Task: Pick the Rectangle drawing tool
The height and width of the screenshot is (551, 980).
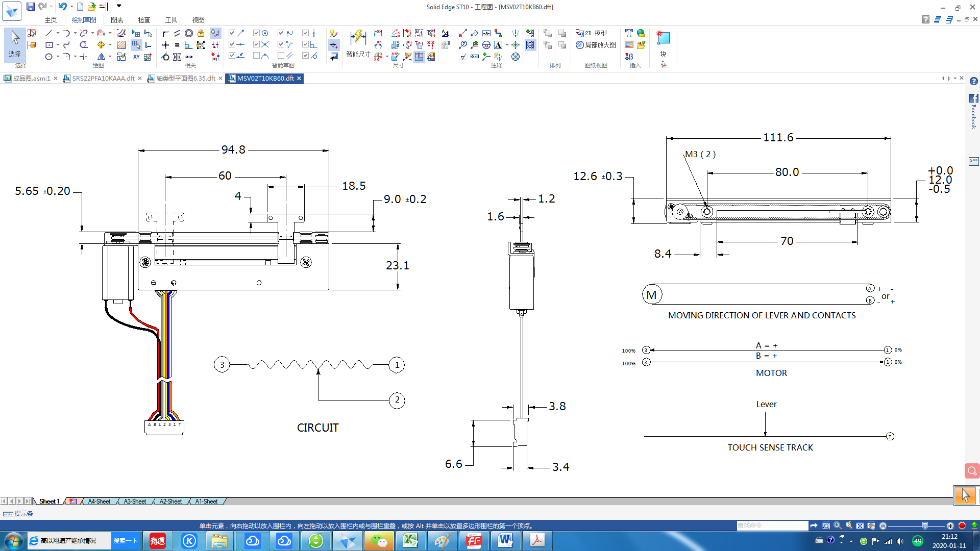Action: [x=49, y=45]
